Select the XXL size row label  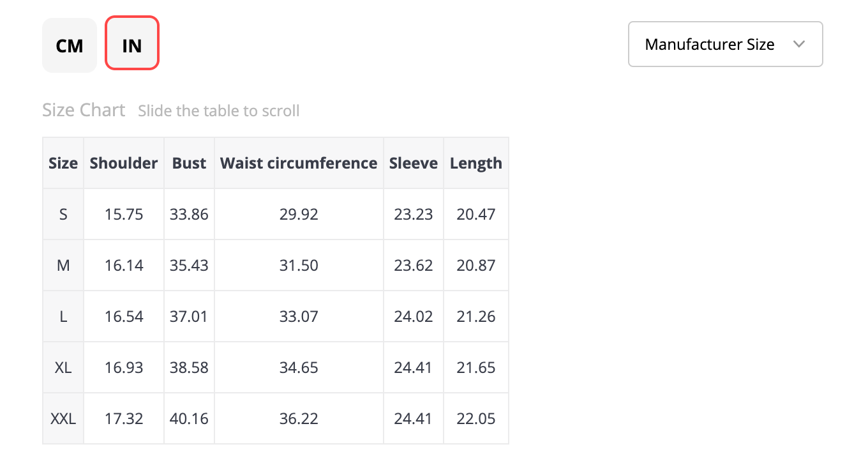point(63,418)
